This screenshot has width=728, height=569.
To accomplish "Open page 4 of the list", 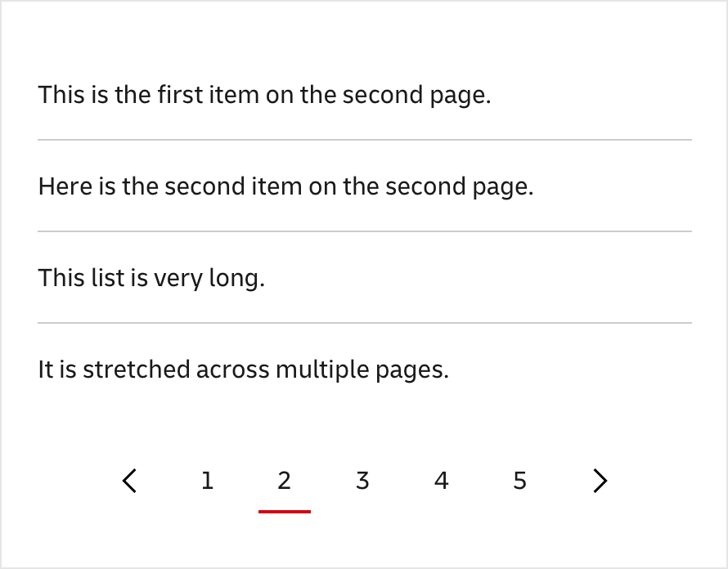I will tap(441, 481).
